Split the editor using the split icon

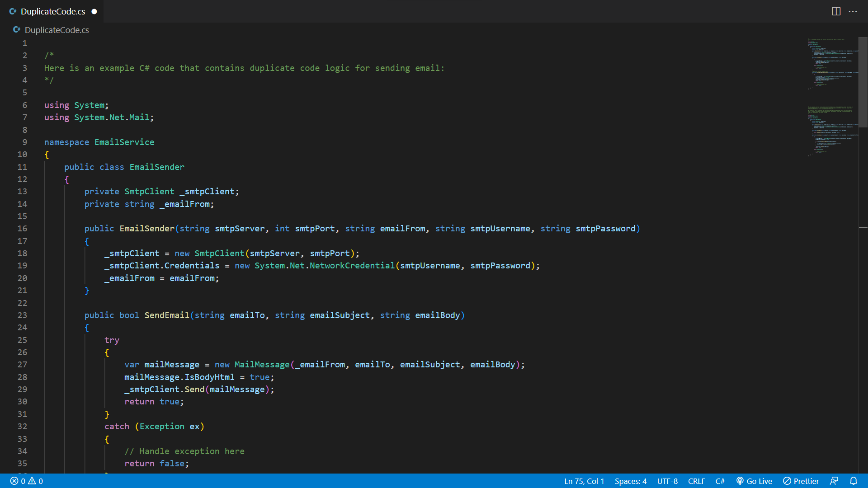click(836, 11)
